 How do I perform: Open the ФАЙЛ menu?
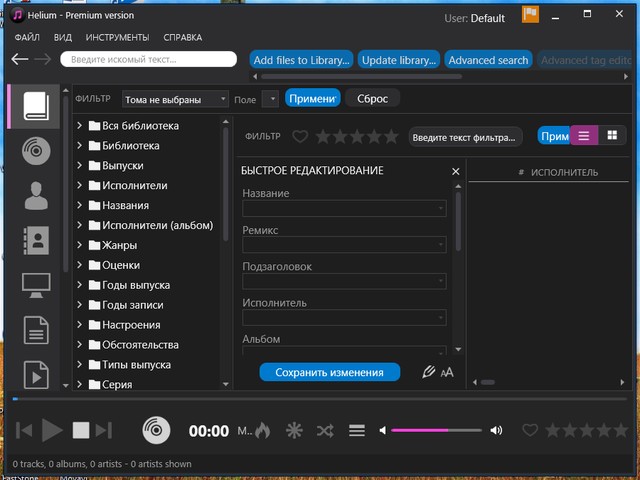tap(27, 37)
